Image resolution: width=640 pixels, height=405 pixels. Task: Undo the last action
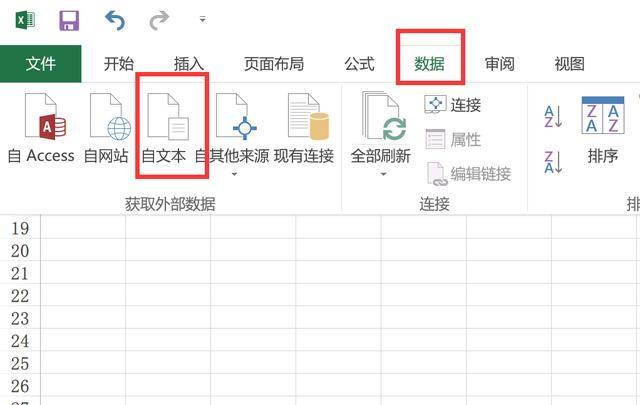[x=115, y=20]
